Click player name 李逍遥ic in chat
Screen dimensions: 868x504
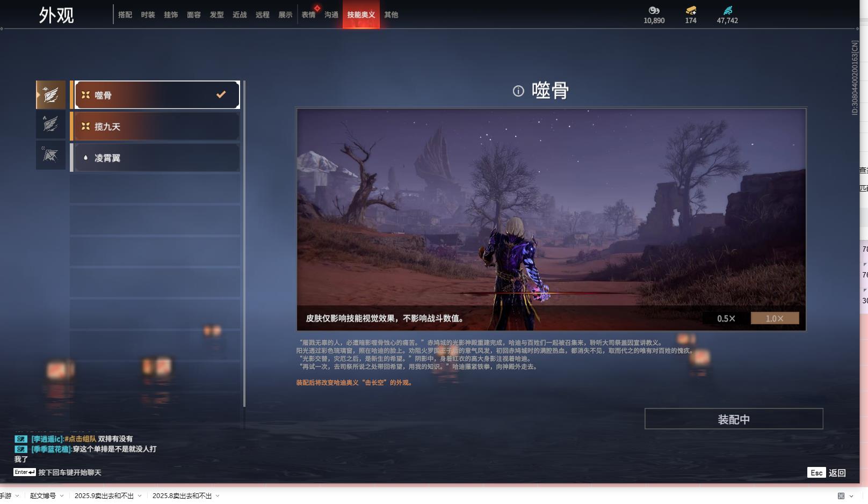click(x=47, y=439)
